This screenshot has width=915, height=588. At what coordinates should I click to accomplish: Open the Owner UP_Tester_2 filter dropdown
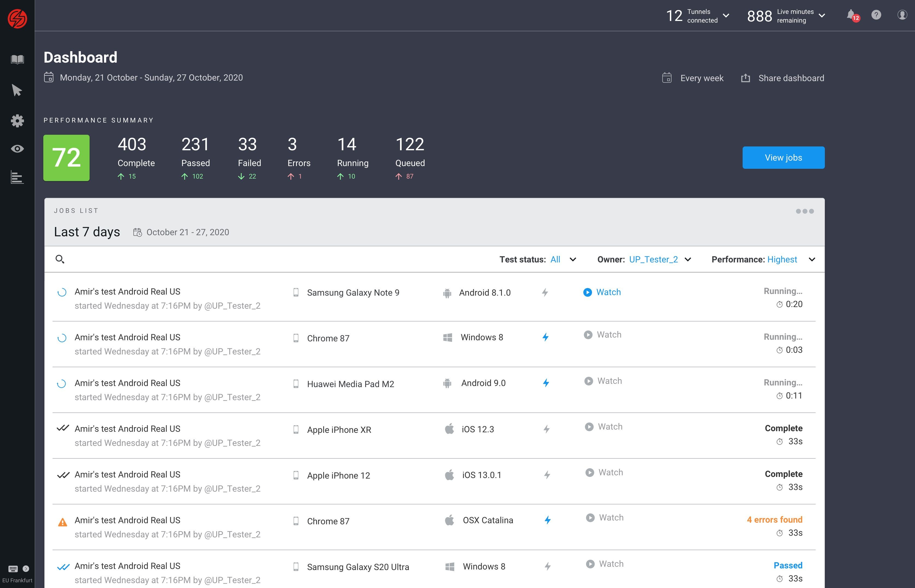point(687,260)
